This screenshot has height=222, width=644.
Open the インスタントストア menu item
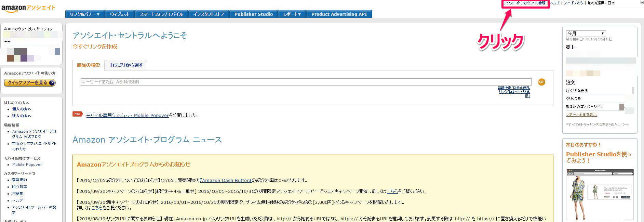click(x=209, y=14)
